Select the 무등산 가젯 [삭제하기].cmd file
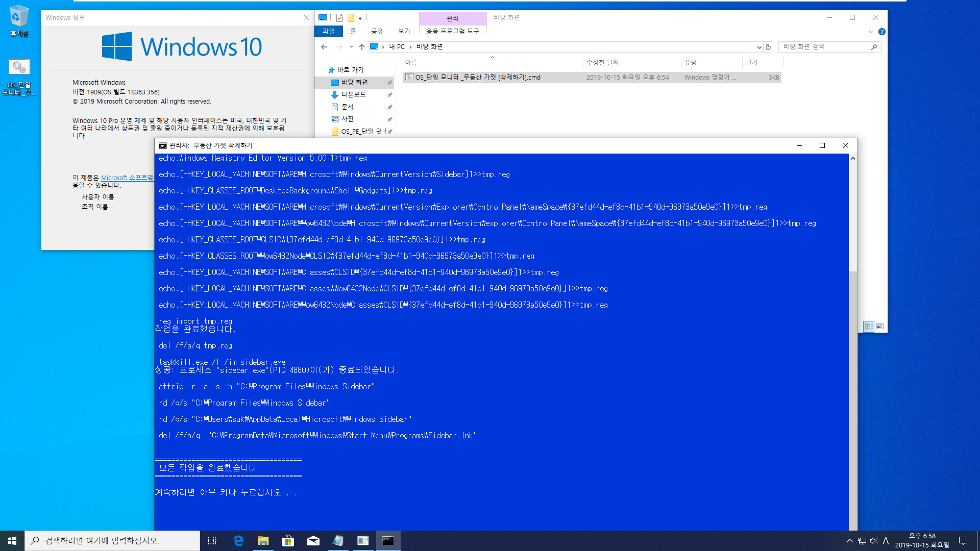Image resolution: width=980 pixels, height=551 pixels. pyautogui.click(x=592, y=78)
